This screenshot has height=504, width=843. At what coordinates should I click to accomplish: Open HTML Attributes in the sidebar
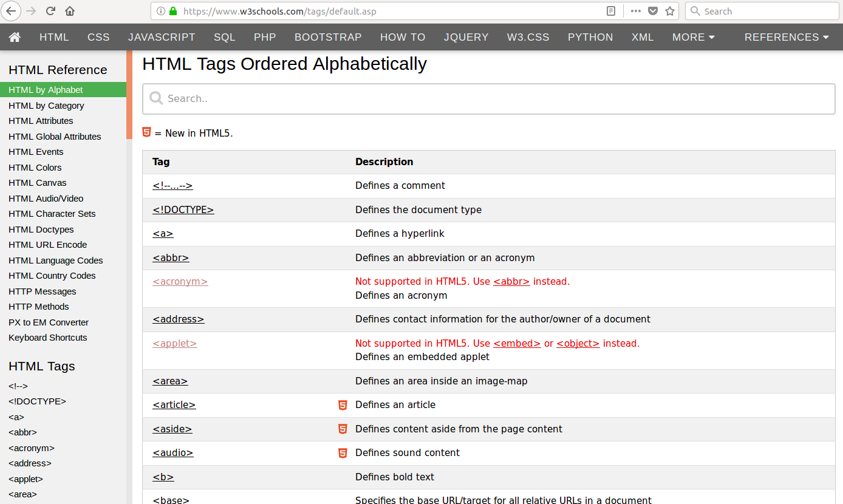tap(41, 121)
